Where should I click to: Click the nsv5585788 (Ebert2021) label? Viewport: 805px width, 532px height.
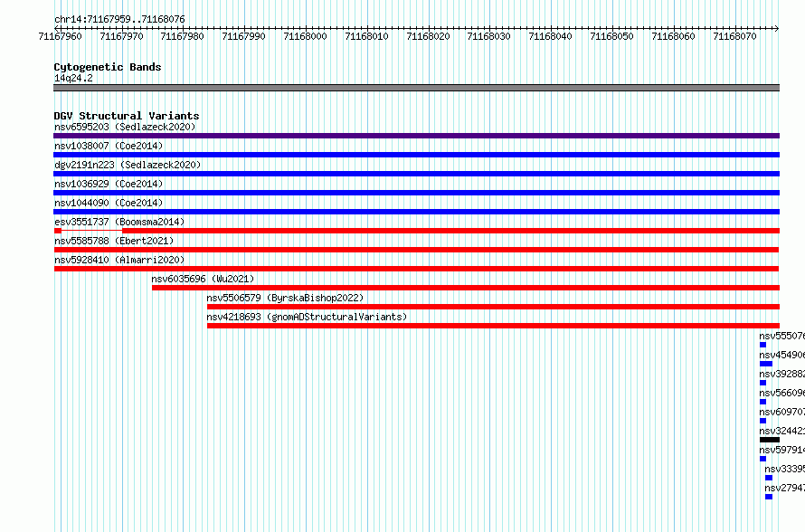[114, 241]
